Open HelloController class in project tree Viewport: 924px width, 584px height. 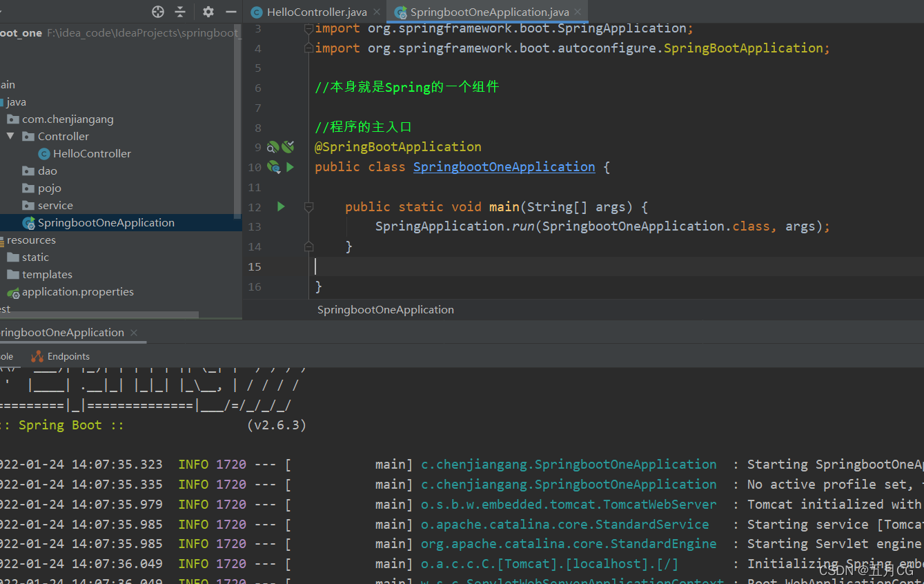point(92,154)
